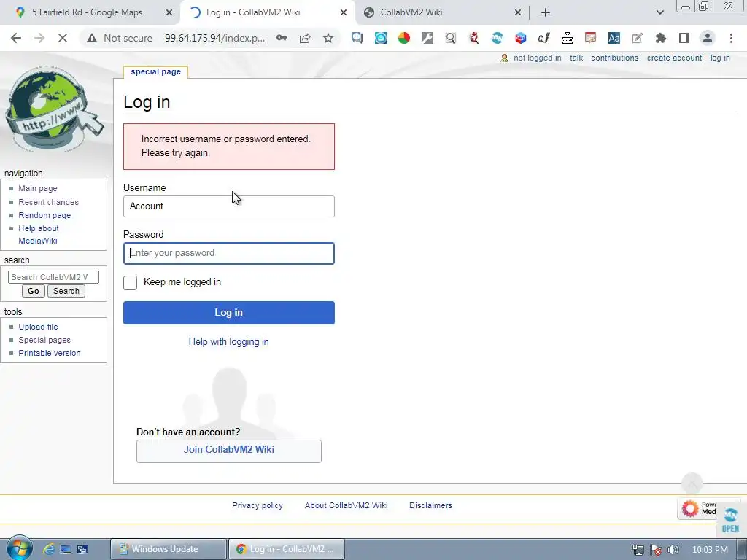The height and width of the screenshot is (560, 747).
Task: Open the red figure with magnifier extension
Action: [x=474, y=38]
